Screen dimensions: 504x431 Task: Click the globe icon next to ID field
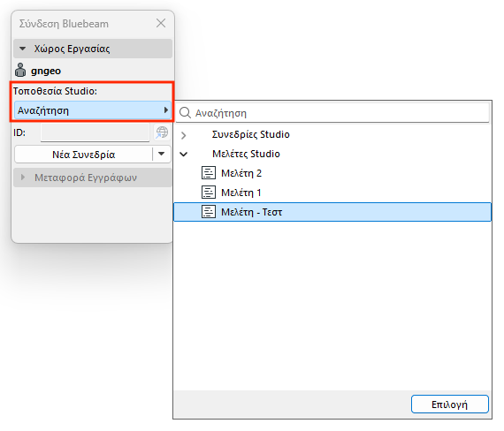(162, 132)
